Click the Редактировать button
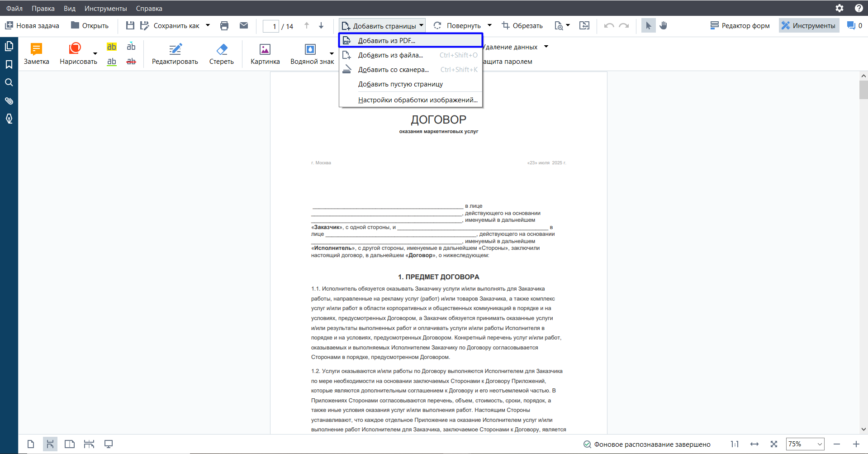868x454 pixels. coord(175,54)
